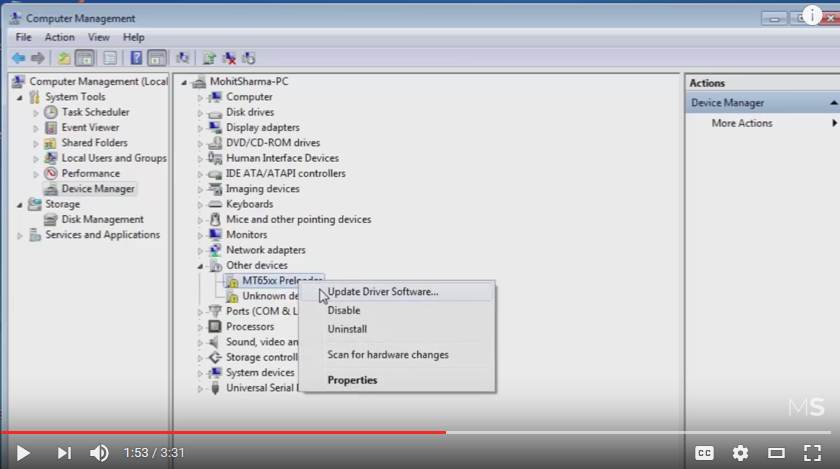Expand Services and Applications node
Screen dimensions: 840x469
(20, 235)
